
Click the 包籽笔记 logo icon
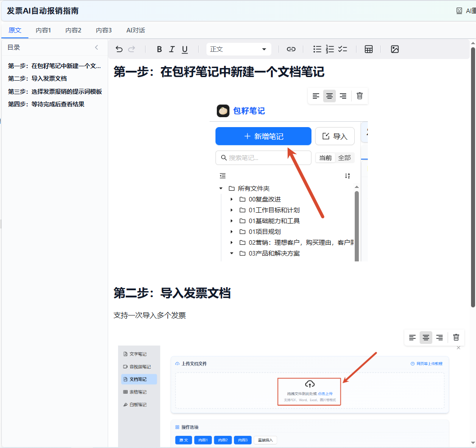click(223, 111)
